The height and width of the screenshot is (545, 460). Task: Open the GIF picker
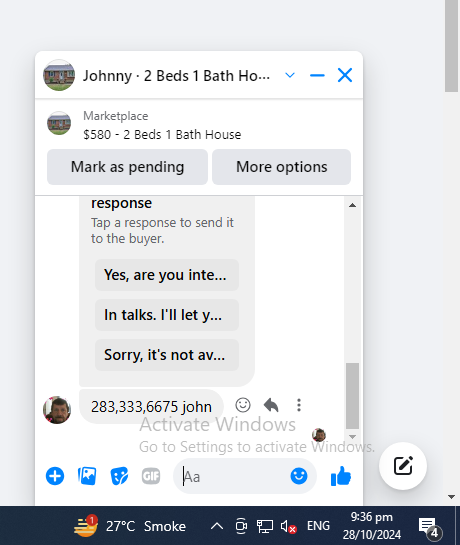pos(151,476)
